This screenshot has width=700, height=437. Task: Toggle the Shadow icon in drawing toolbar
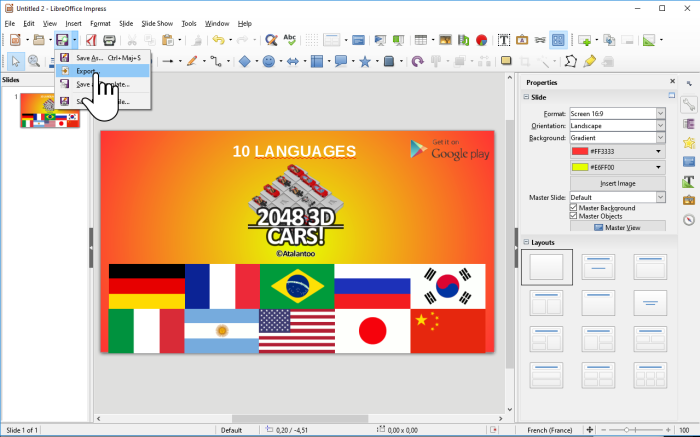tap(506, 61)
